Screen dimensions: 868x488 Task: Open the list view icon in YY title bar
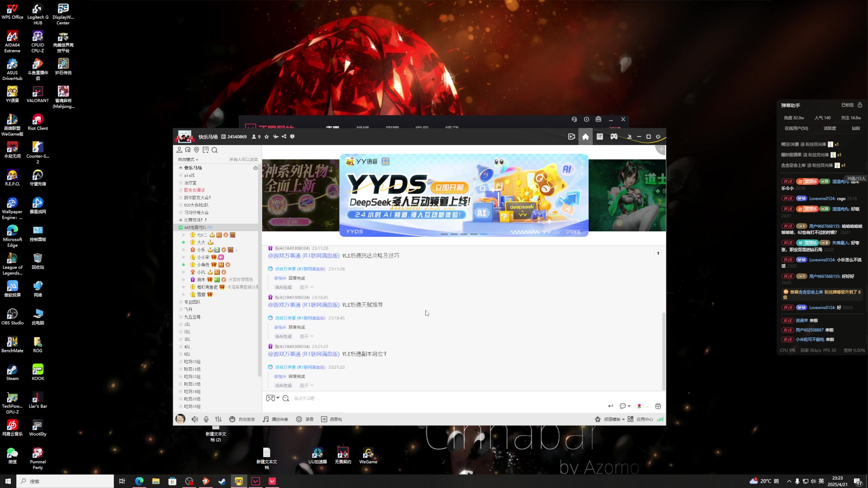click(600, 136)
